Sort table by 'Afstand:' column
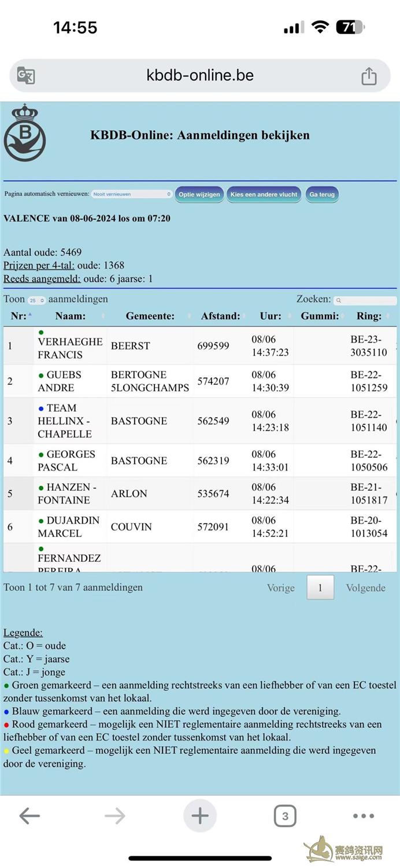The height and width of the screenshot is (868, 400). 221,316
